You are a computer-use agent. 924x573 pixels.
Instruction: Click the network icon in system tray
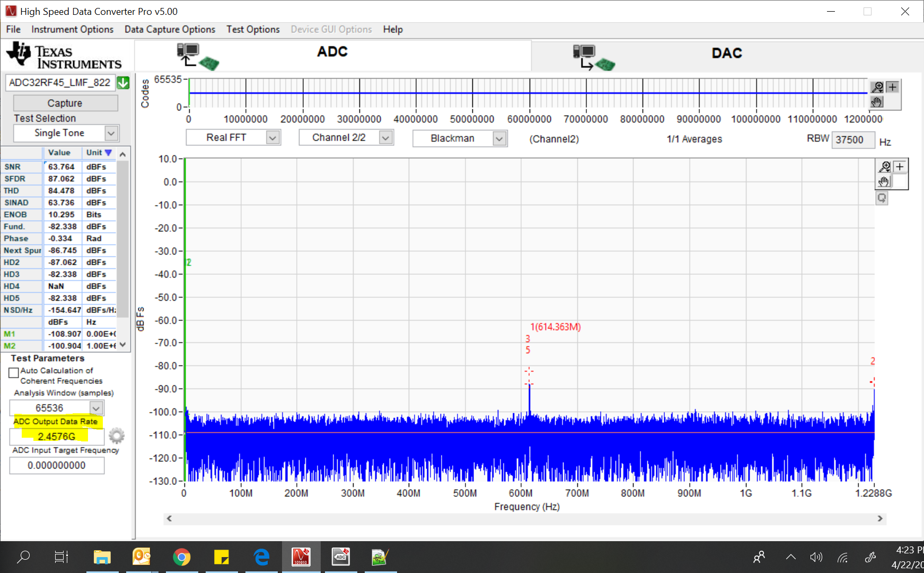click(x=842, y=557)
